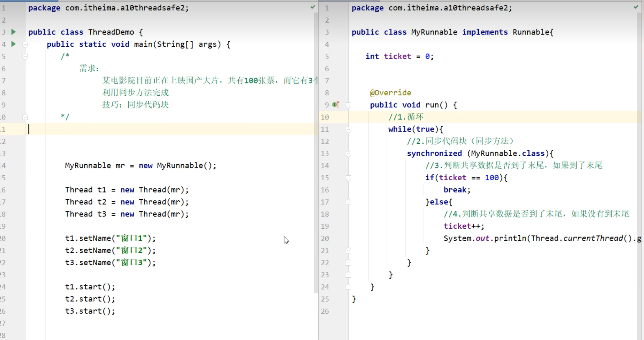Collapse the main method fold marker
The width and height of the screenshot is (644, 340).
click(25, 44)
